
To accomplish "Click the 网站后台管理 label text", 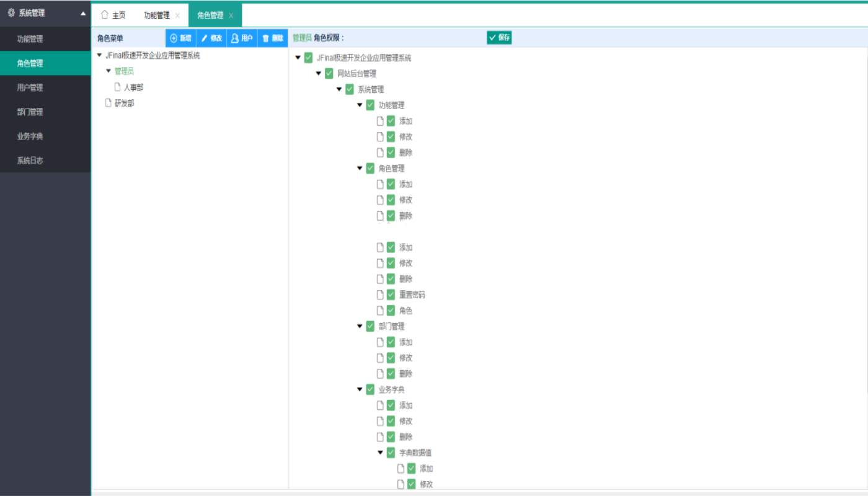I will tap(356, 73).
